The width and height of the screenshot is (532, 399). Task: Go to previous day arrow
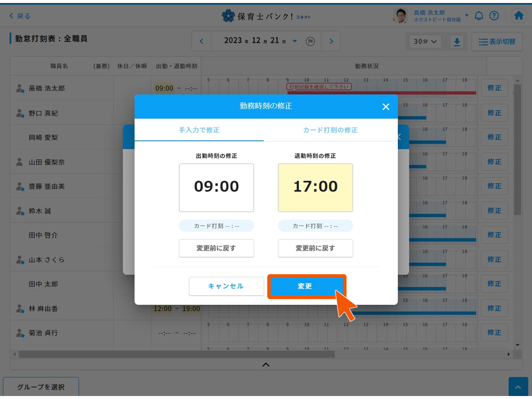(x=201, y=41)
